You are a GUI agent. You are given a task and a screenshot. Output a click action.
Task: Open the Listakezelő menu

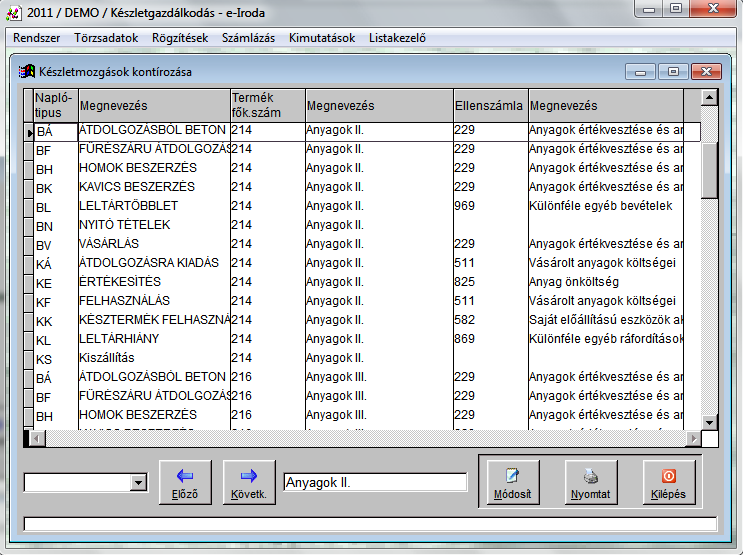[399, 38]
